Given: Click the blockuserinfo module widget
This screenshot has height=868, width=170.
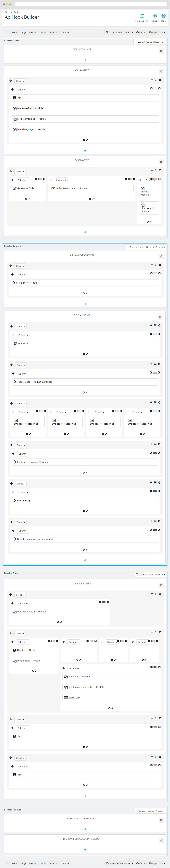Looking at the screenshot, I should pyautogui.click(x=85, y=108).
